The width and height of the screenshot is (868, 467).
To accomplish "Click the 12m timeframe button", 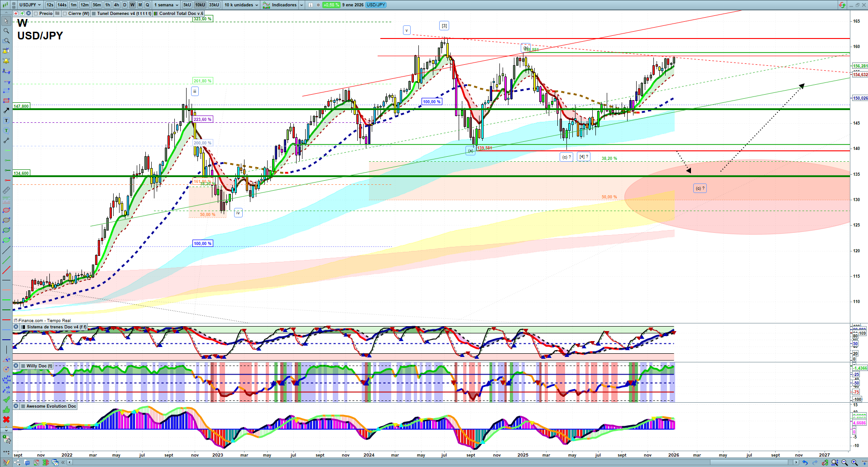I will tap(85, 5).
